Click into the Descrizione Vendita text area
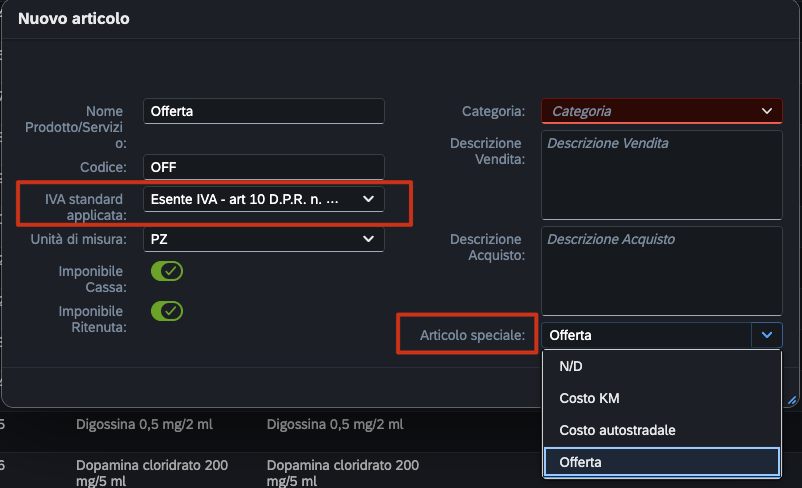This screenshot has width=802, height=488. (x=662, y=175)
